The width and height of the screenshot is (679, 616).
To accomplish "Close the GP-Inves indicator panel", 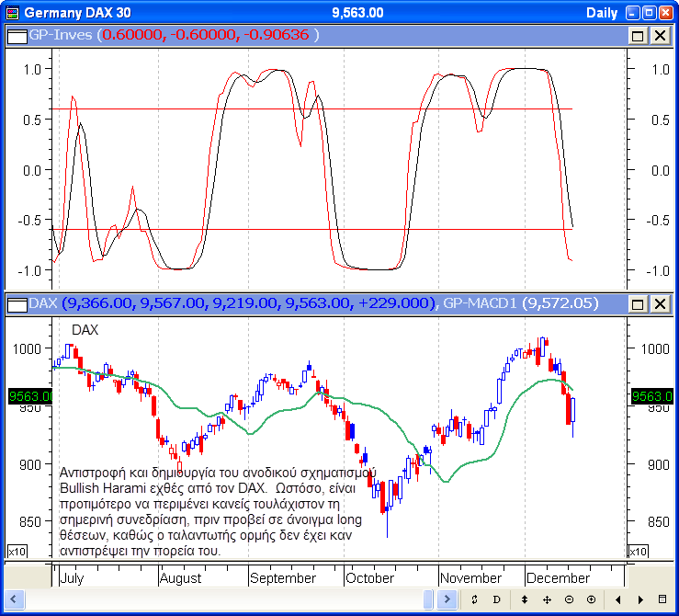I will (x=660, y=35).
